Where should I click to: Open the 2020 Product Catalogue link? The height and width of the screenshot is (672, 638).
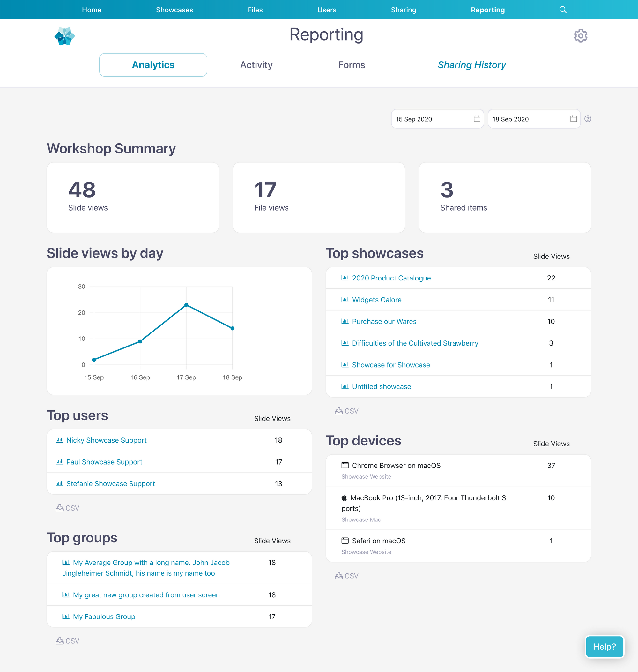(x=391, y=278)
